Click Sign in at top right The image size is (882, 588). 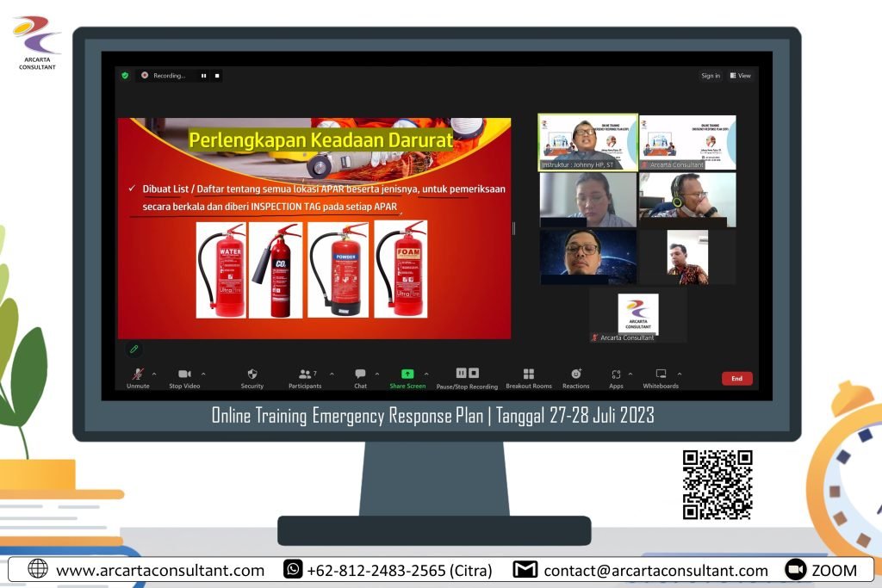coord(711,76)
